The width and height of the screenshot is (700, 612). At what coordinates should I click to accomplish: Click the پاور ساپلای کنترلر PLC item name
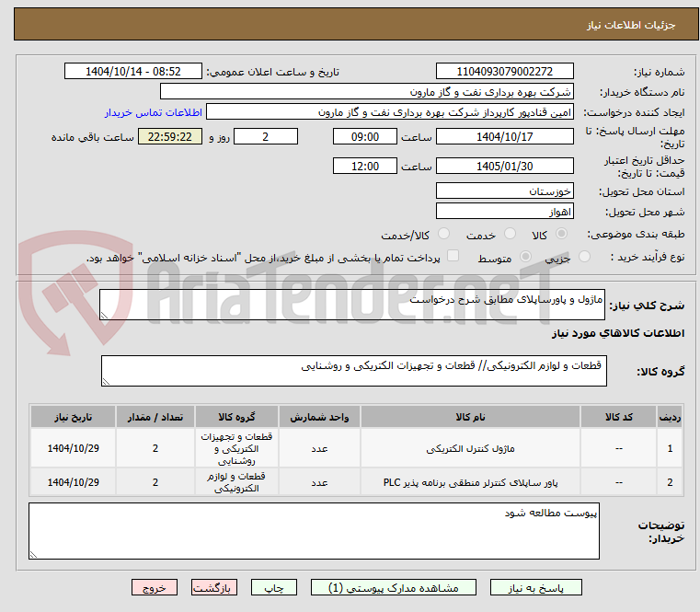(470, 482)
